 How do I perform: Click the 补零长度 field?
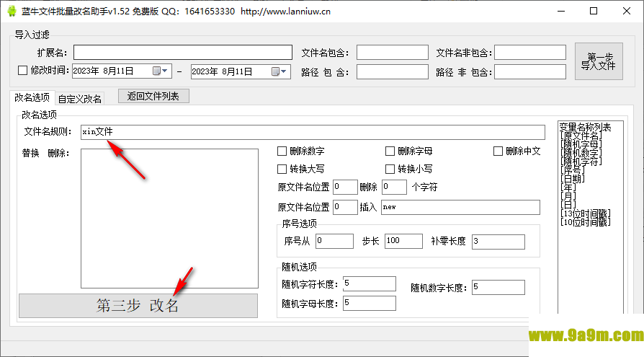(x=498, y=242)
